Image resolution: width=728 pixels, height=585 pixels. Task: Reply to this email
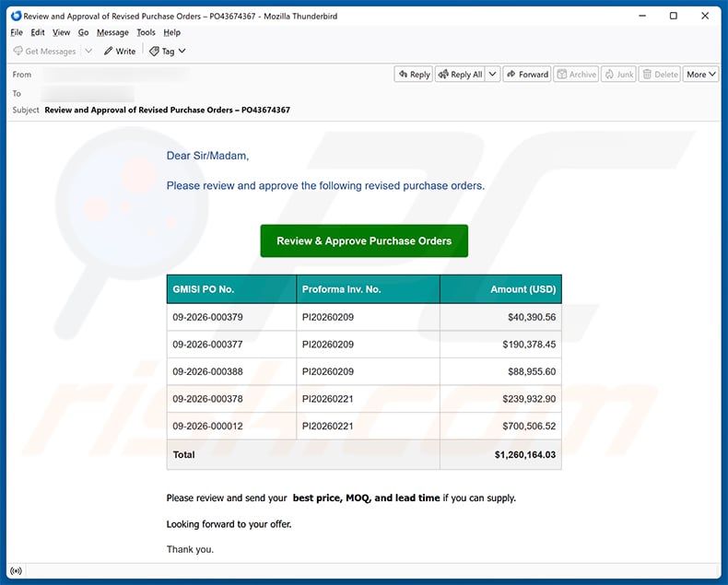coord(414,75)
